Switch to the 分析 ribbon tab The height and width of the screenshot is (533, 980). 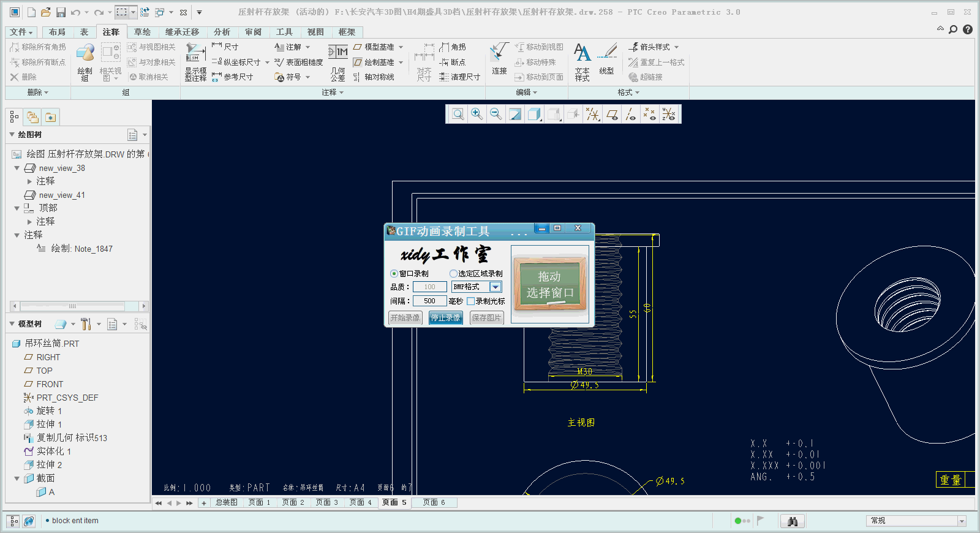(x=222, y=32)
